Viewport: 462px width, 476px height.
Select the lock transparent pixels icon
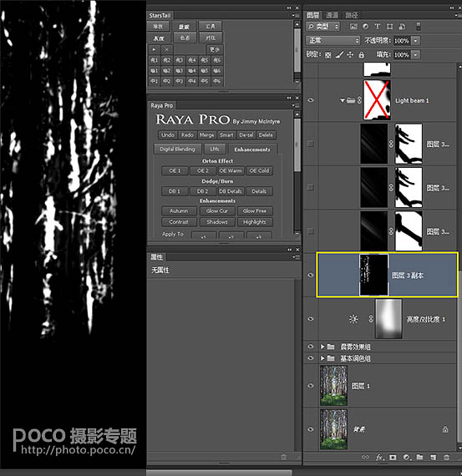point(327,55)
